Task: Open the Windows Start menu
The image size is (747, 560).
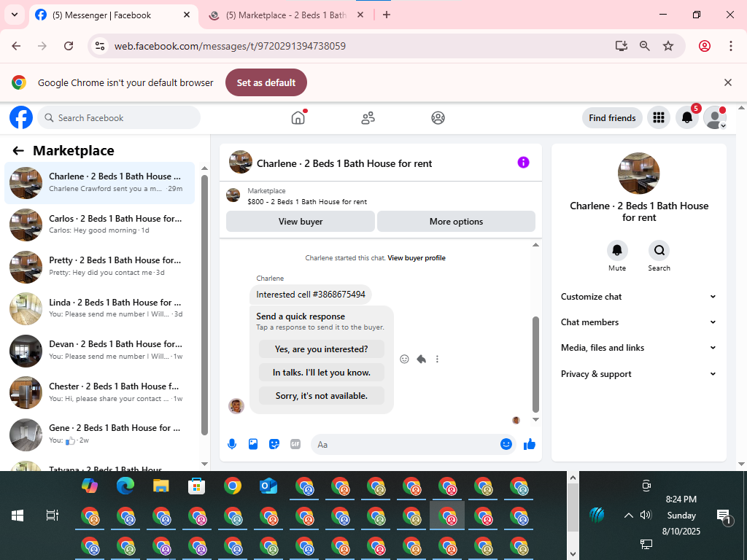Action: (18, 516)
